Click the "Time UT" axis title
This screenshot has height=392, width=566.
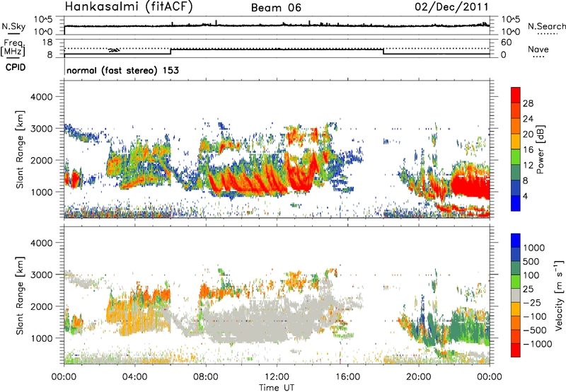coord(277,388)
